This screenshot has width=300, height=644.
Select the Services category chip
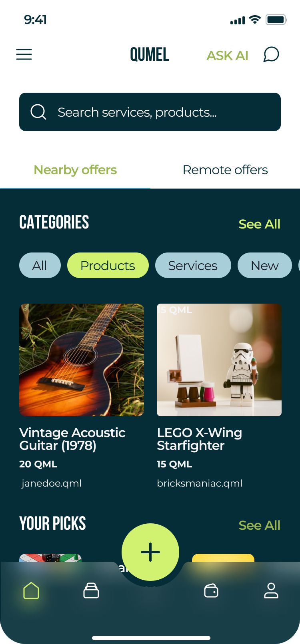tap(193, 265)
